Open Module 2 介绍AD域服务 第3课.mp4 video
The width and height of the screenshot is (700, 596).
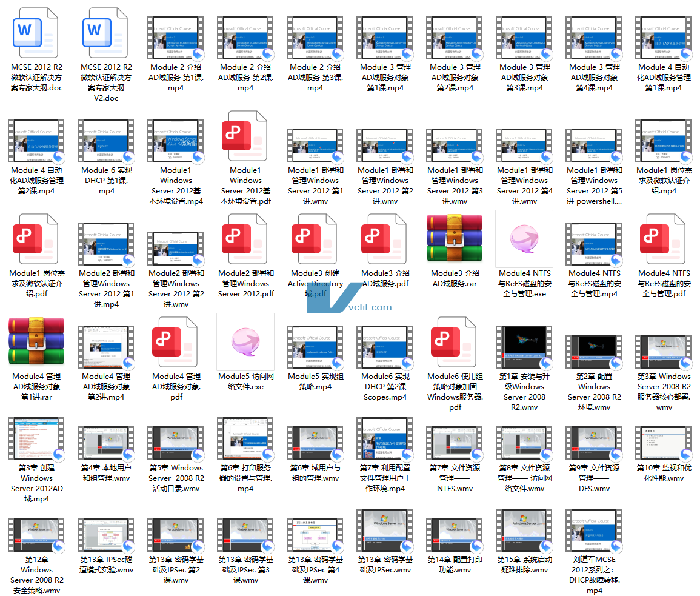[315, 38]
